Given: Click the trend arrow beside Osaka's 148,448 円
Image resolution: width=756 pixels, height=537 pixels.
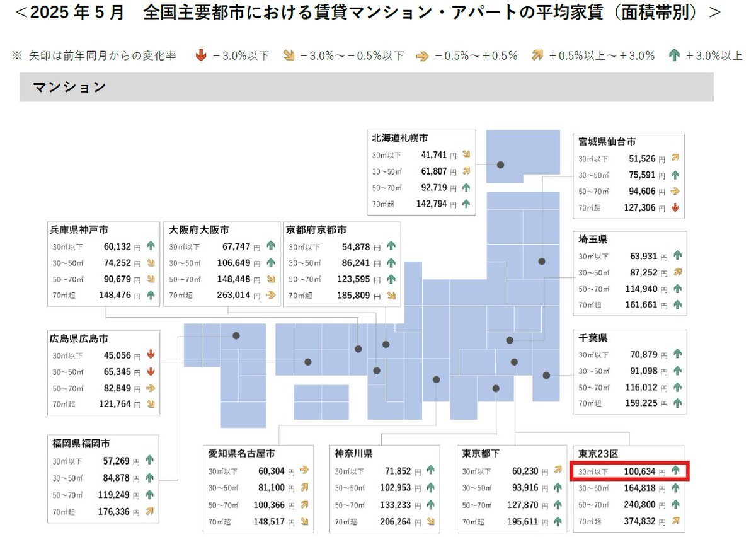Looking at the screenshot, I should [x=271, y=279].
